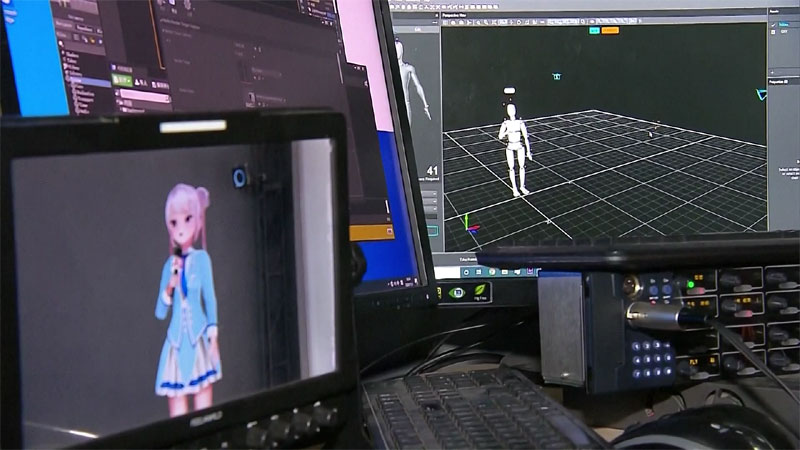Click the circular Cortana icon in the taskbar
Image resolution: width=800 pixels, height=450 pixels.
coord(466,272)
